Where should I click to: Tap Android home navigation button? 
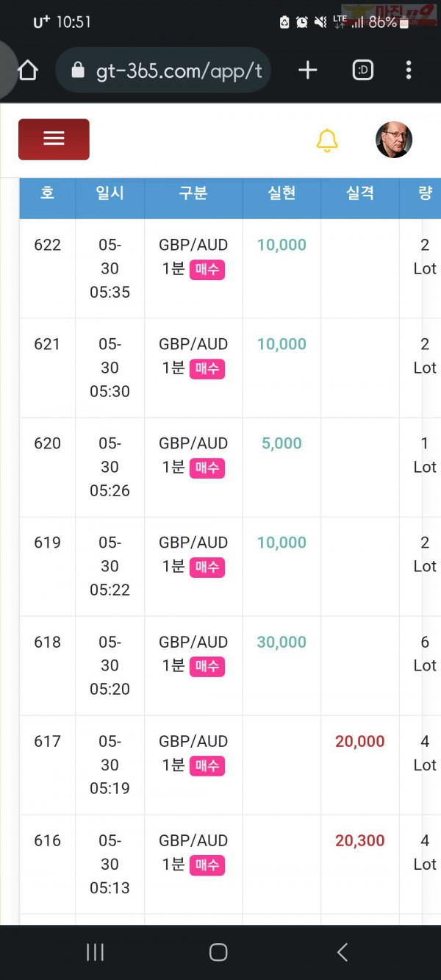(x=218, y=953)
